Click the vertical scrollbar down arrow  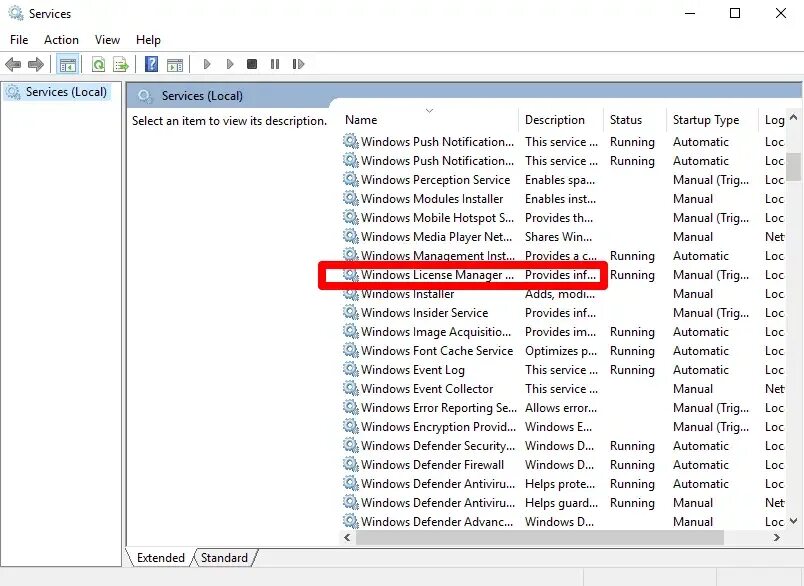point(794,521)
